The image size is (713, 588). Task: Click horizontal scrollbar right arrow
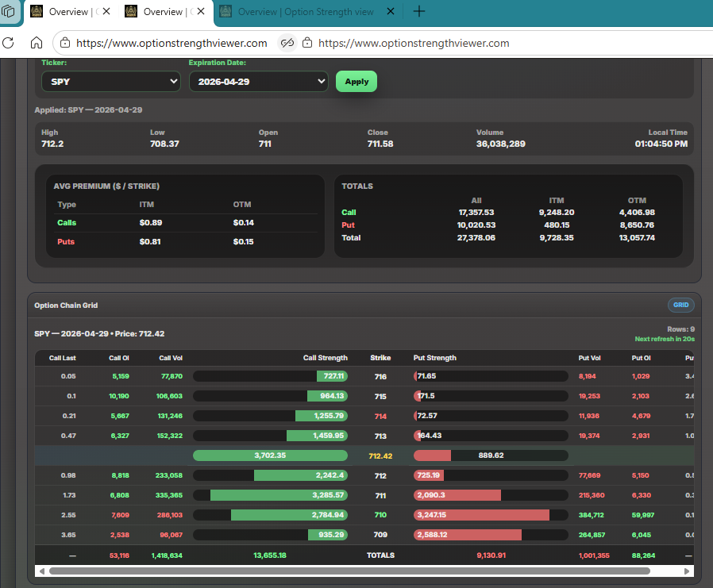(x=687, y=571)
